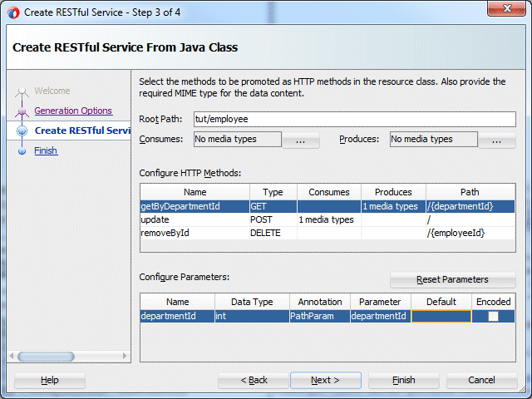Click the parameters Data Type column header
532x399 pixels.
252,302
